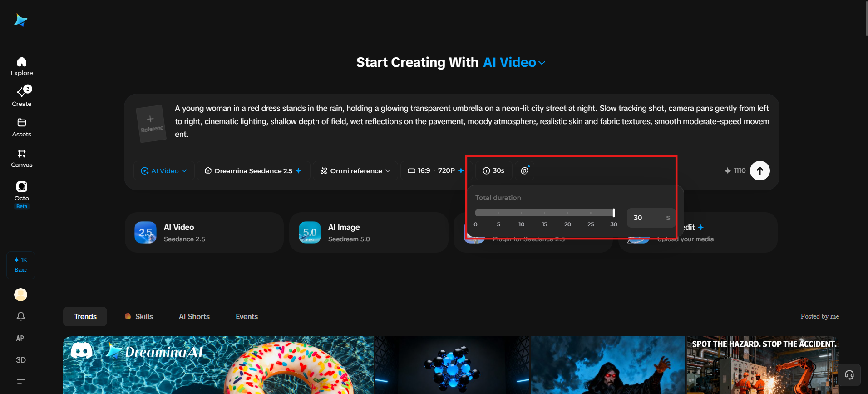This screenshot has height=394, width=868.
Task: Open the red-eyed dark figure thumbnail
Action: click(607, 365)
